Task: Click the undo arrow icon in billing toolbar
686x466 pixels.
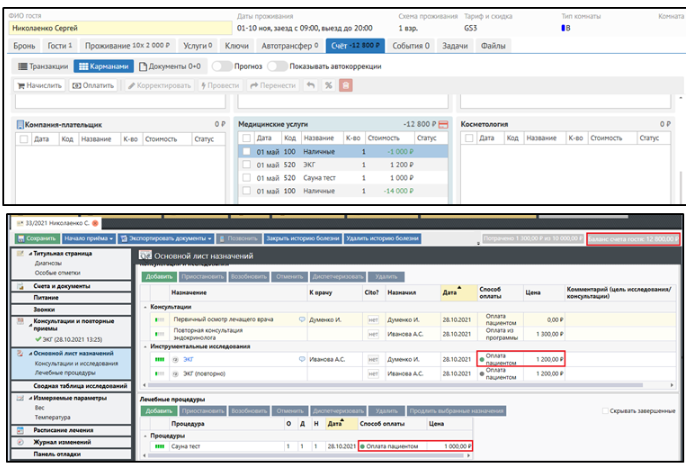Action: coord(310,86)
